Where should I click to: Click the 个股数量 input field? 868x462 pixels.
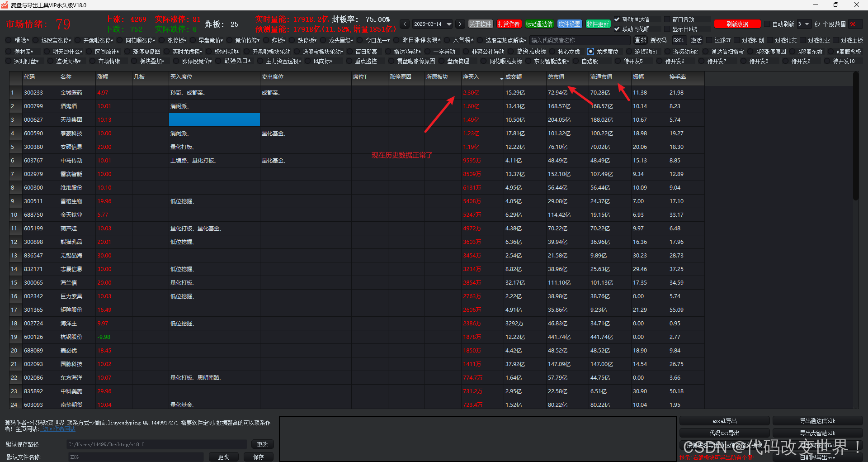[855, 24]
